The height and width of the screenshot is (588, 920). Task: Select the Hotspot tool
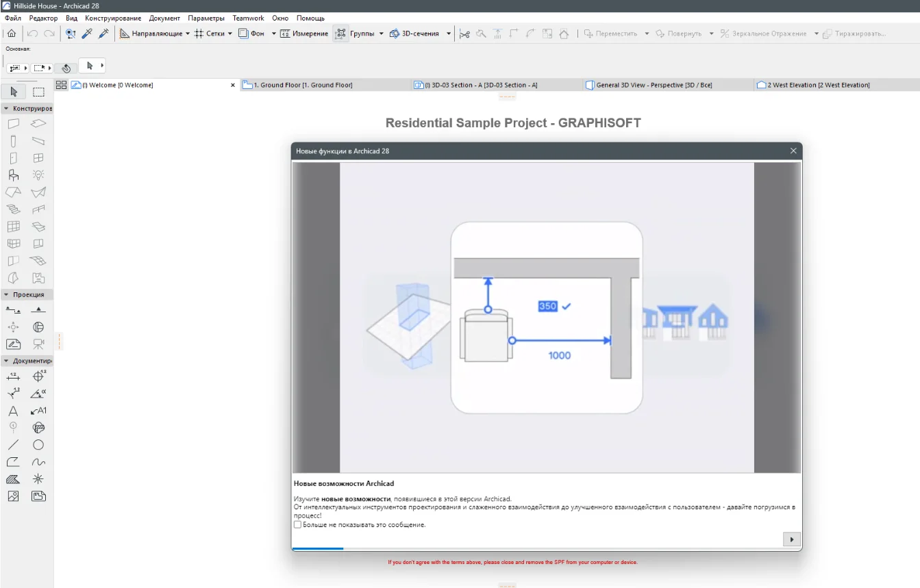[38, 479]
